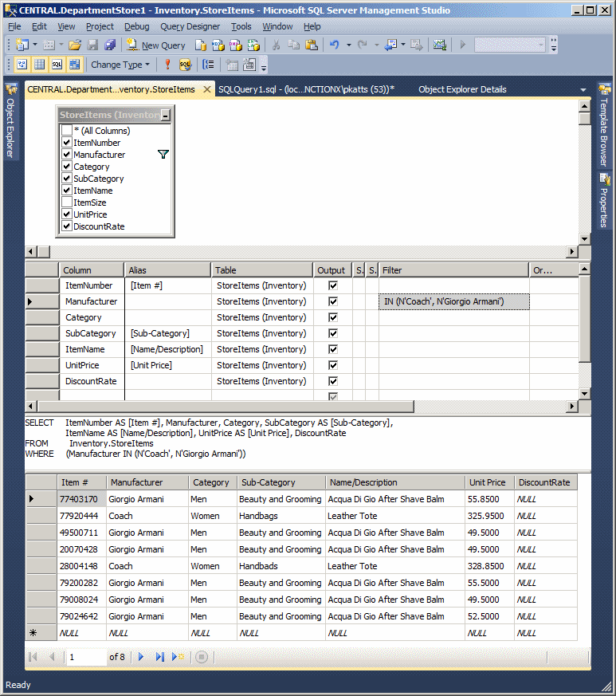Open the Debug menu
Screen dimensions: 616x696
click(137, 26)
